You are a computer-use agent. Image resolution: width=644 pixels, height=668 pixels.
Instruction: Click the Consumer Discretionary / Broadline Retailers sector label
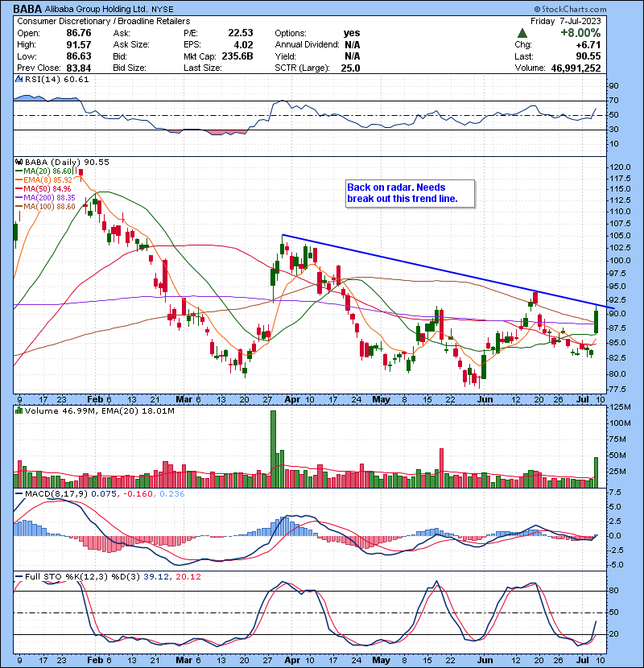coord(104,21)
